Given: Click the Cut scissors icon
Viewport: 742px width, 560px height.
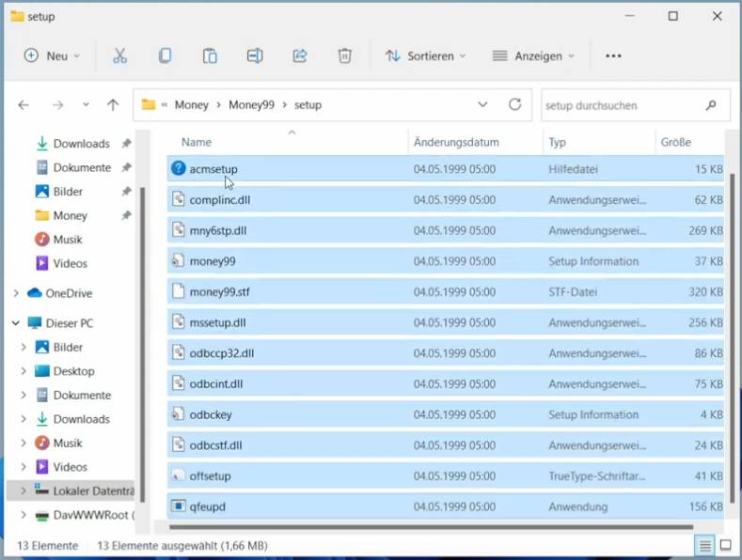Looking at the screenshot, I should click(x=119, y=55).
